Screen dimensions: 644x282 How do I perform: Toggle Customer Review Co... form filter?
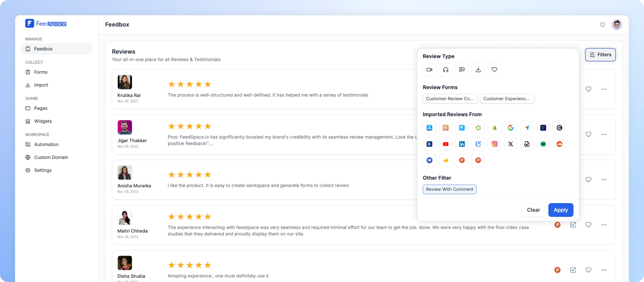click(449, 98)
